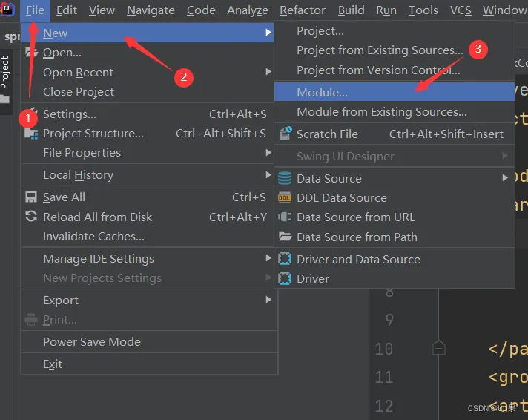Choose Module from Existing Sources...
This screenshot has height=420, width=528.
[x=395, y=112]
